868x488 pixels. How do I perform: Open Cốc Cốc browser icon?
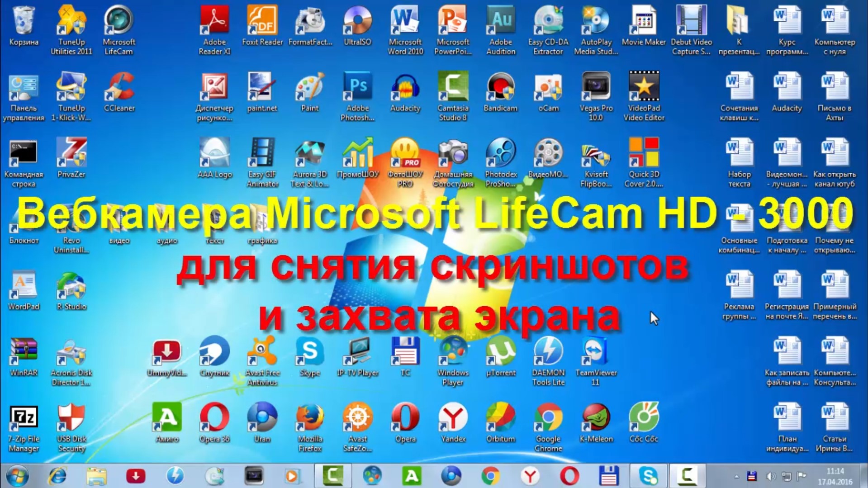pos(644,423)
